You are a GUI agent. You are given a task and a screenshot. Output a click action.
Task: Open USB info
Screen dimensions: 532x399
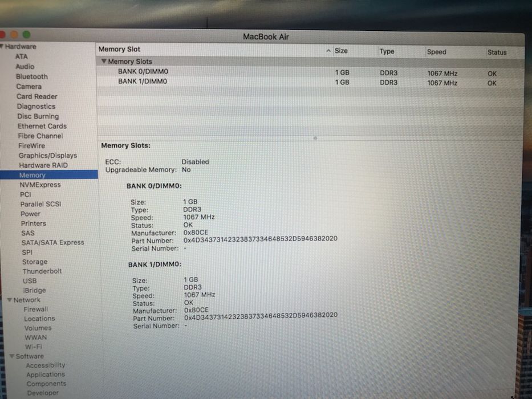(x=30, y=281)
